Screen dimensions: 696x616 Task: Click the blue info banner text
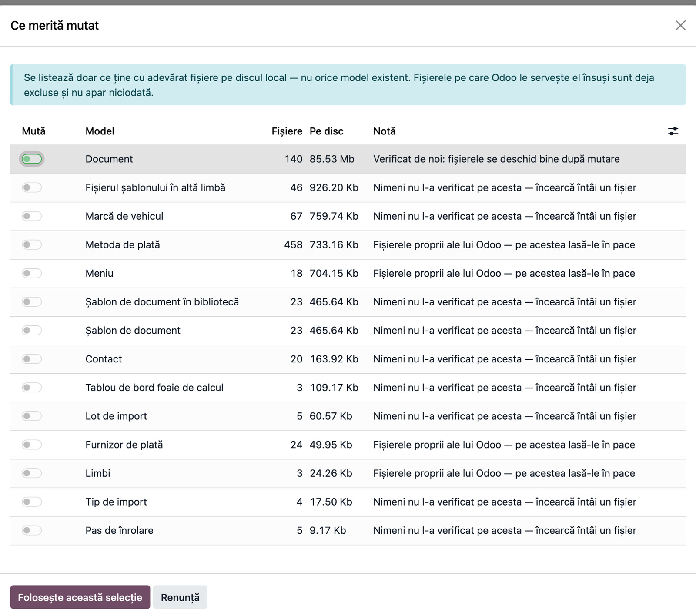coord(339,85)
